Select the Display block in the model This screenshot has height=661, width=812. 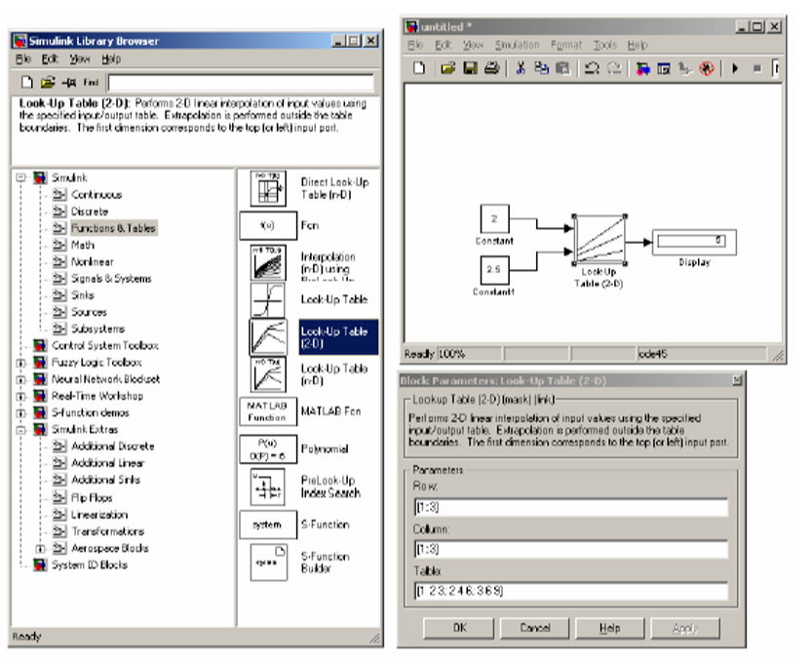tap(694, 242)
